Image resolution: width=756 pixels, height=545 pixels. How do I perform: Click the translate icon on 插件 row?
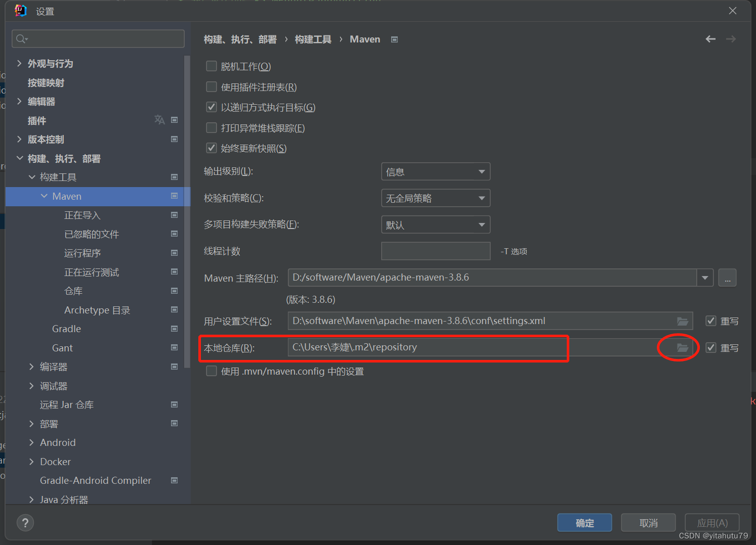[x=159, y=120]
